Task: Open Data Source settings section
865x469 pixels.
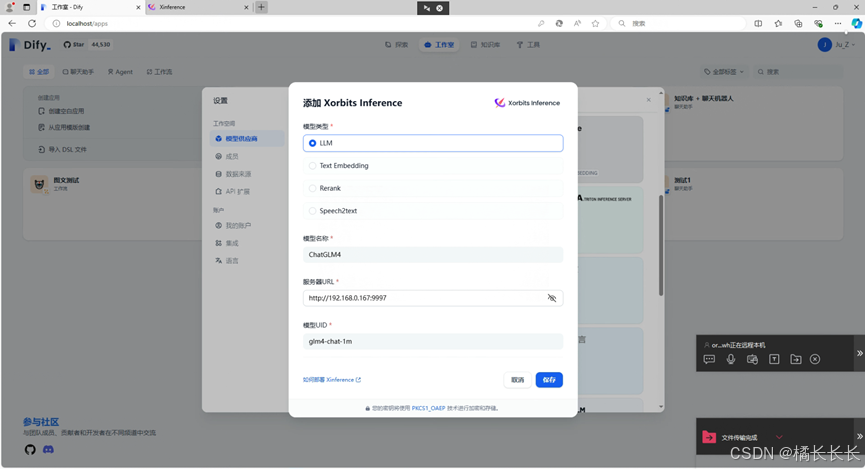Action: 247,174
